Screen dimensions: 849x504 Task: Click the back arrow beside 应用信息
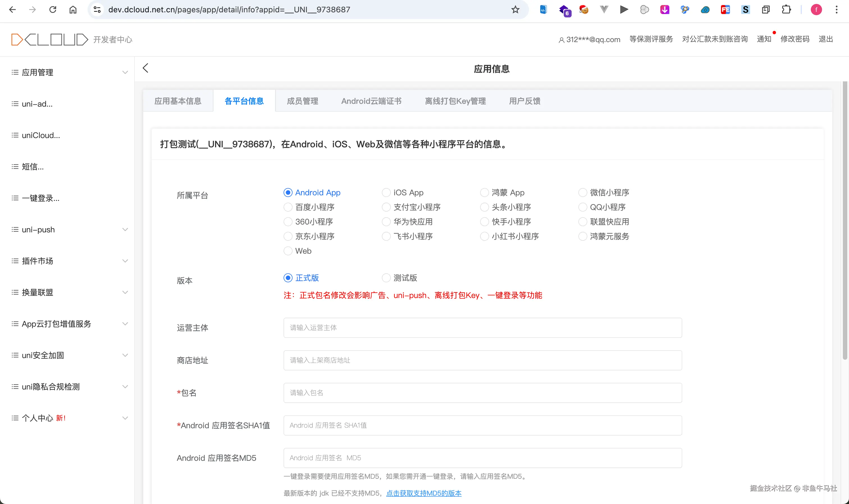pos(145,68)
